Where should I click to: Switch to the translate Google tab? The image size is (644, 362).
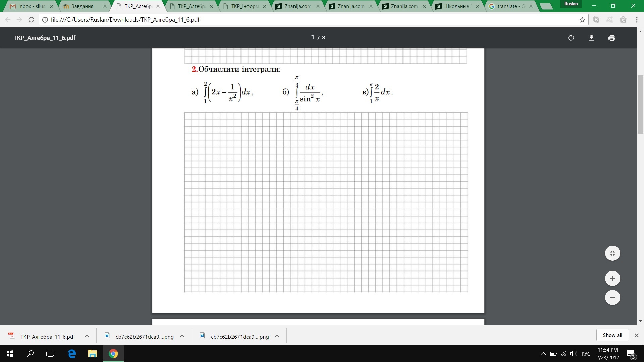508,6
